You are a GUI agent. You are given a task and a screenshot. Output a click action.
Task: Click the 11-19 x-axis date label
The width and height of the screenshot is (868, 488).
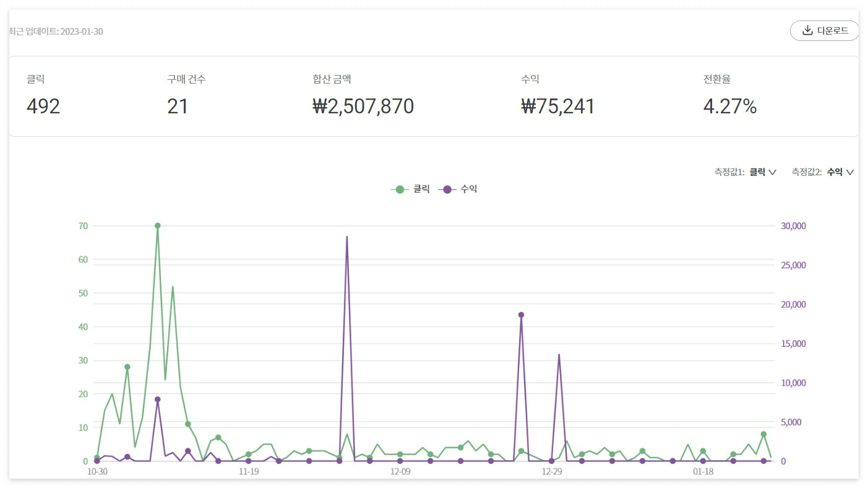pyautogui.click(x=248, y=472)
